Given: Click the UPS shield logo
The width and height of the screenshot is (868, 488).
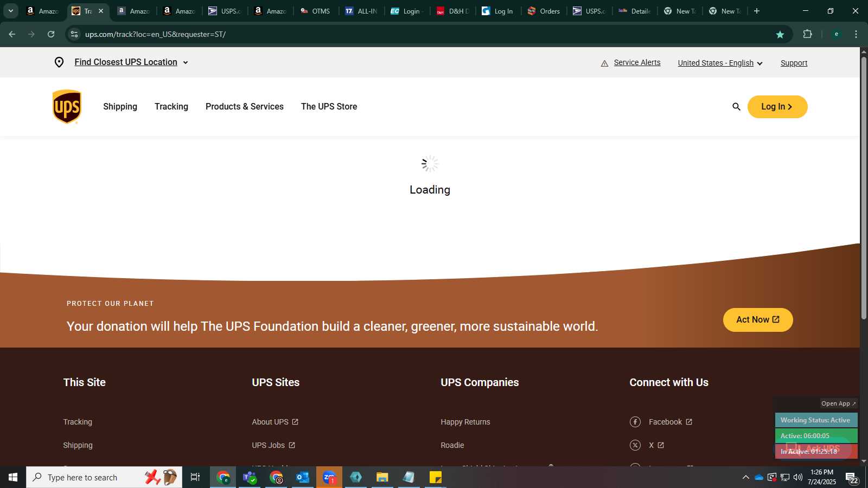Looking at the screenshot, I should coord(67,107).
